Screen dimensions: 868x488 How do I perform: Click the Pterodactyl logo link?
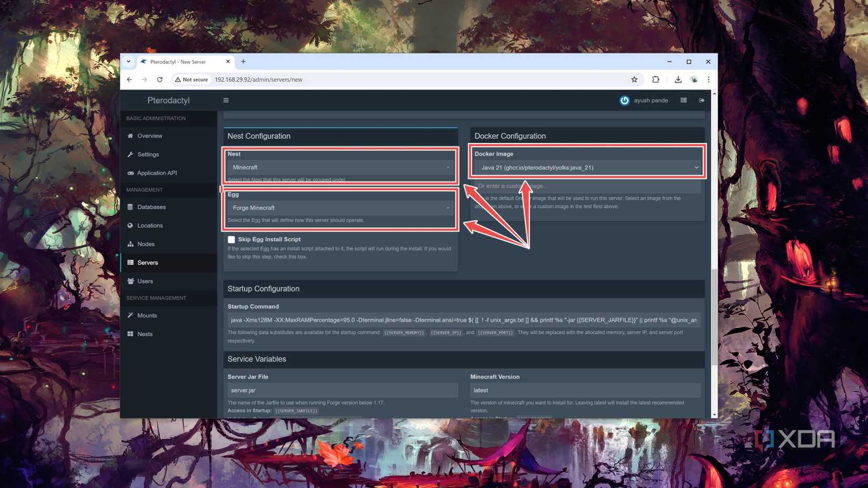pos(168,100)
